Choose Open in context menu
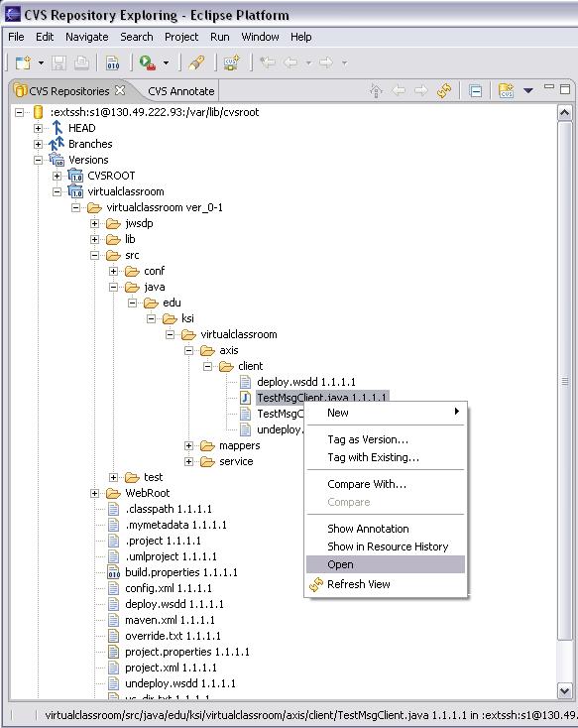 click(x=386, y=564)
